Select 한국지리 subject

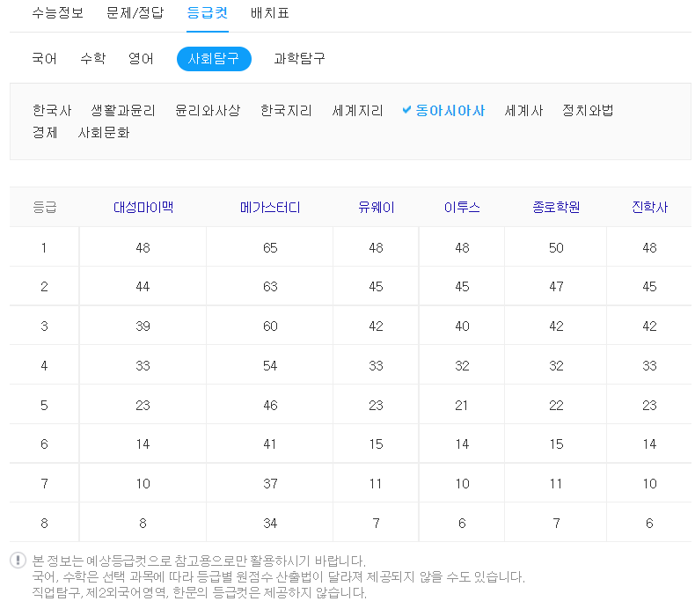click(286, 110)
